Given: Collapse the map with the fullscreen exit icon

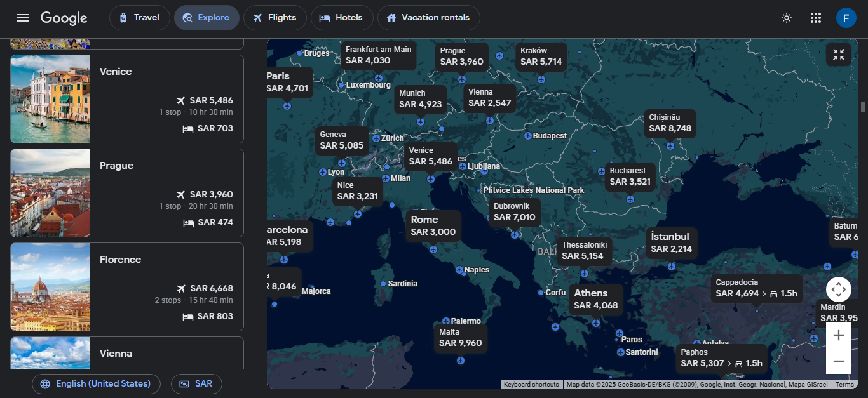Looking at the screenshot, I should 838,55.
